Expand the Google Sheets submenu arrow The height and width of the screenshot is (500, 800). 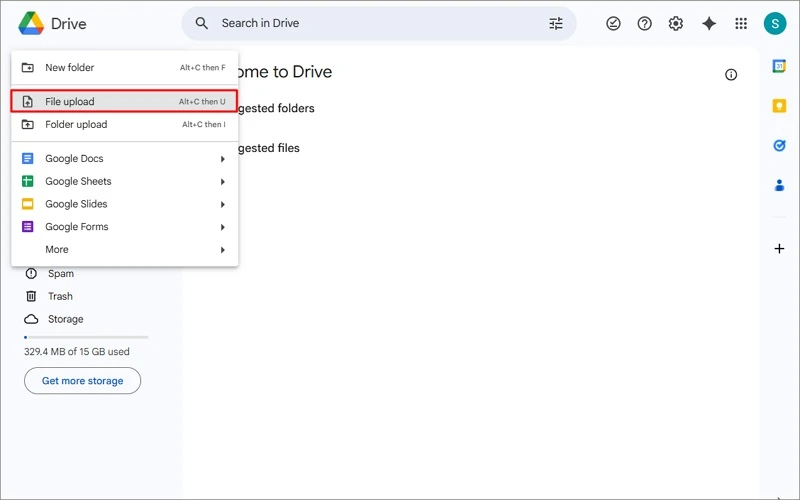222,182
